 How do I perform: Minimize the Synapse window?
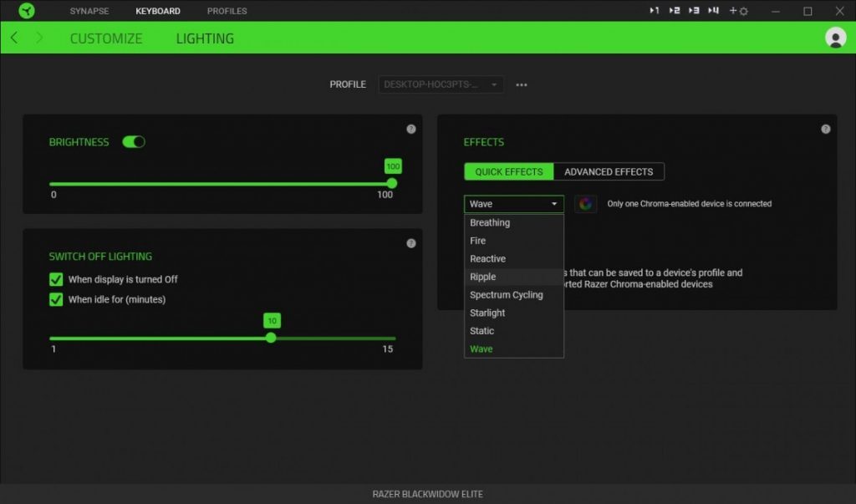[x=775, y=11]
